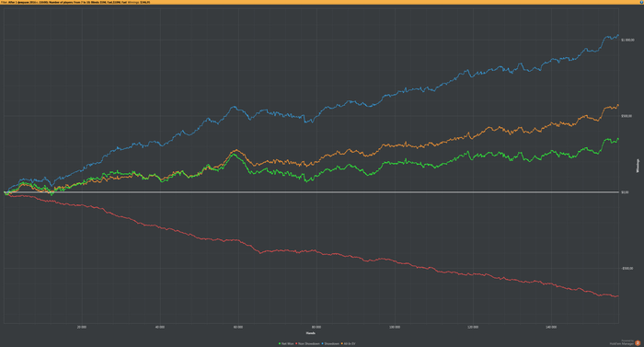
Task: Toggle the Showdown series label in legend
Action: point(332,343)
